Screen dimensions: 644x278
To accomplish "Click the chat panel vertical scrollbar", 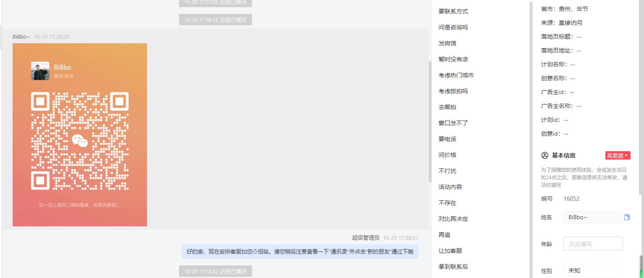I will point(430,122).
